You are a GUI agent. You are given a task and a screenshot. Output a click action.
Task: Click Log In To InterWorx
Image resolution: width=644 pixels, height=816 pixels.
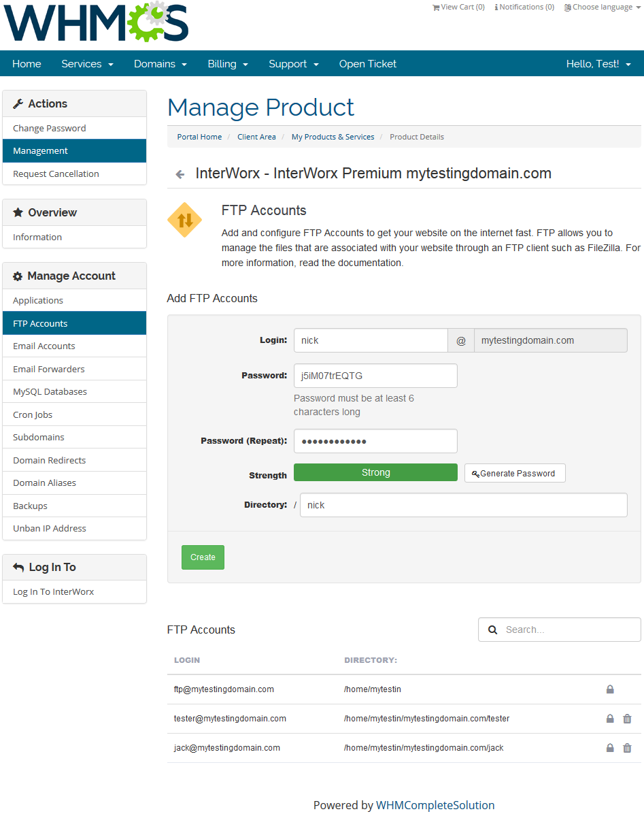point(74,591)
